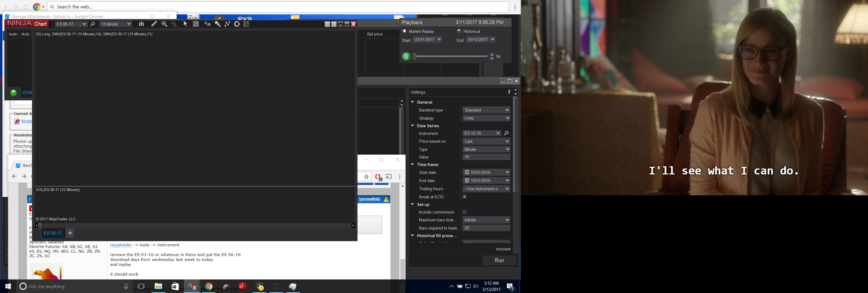Increase playback speed with up arrow
The height and width of the screenshot is (293, 868).
492,54
